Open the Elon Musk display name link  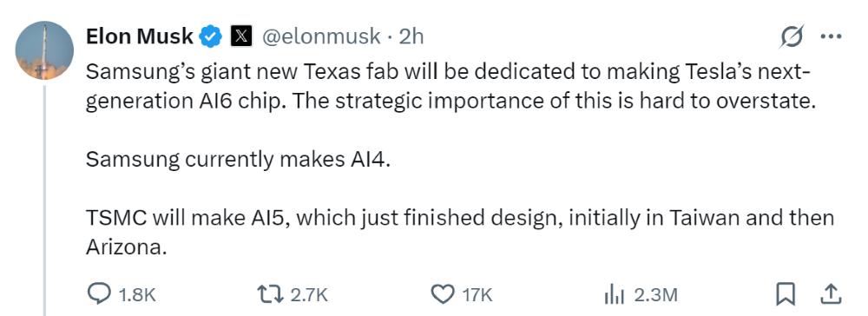pos(140,37)
